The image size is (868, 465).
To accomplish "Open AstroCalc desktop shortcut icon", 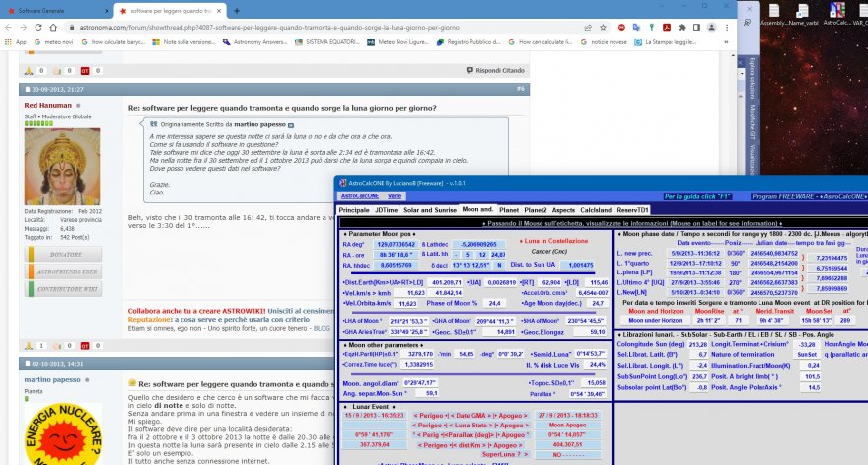I will pos(835,14).
